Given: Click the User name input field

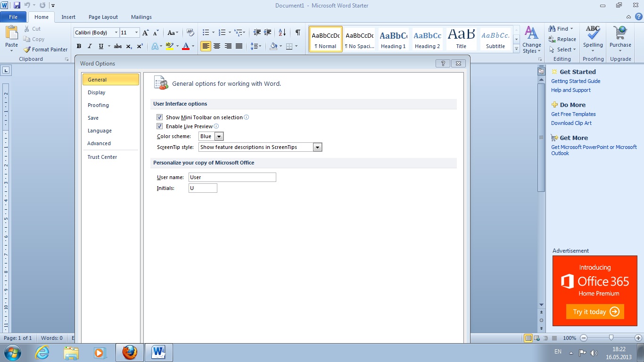Looking at the screenshot, I should pos(232,177).
